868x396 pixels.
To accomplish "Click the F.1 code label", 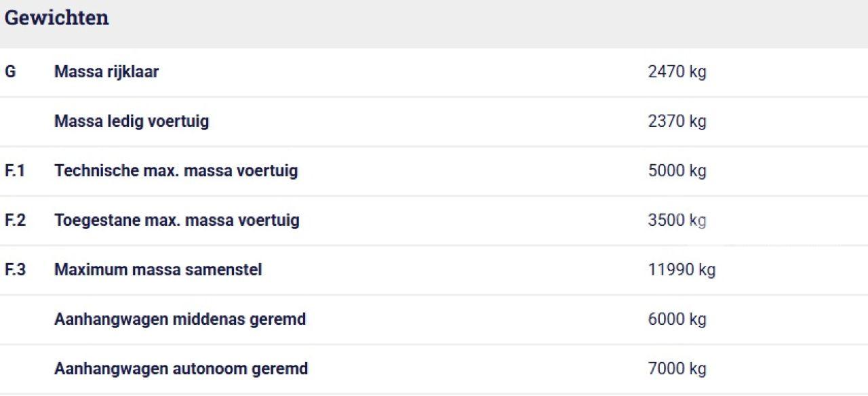I will tap(15, 171).
